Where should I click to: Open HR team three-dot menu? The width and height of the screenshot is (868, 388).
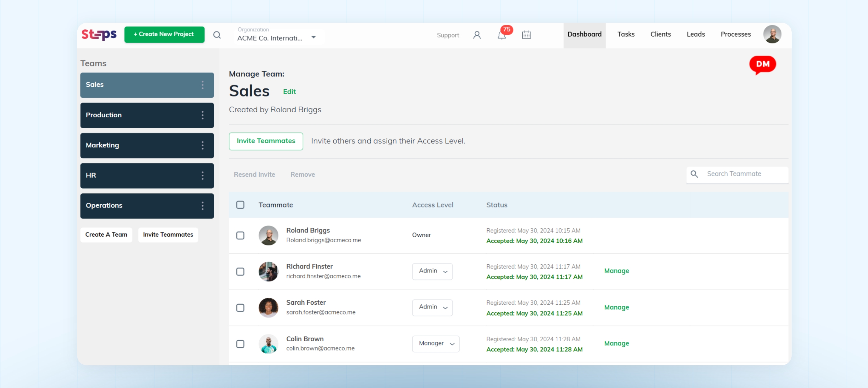point(202,176)
